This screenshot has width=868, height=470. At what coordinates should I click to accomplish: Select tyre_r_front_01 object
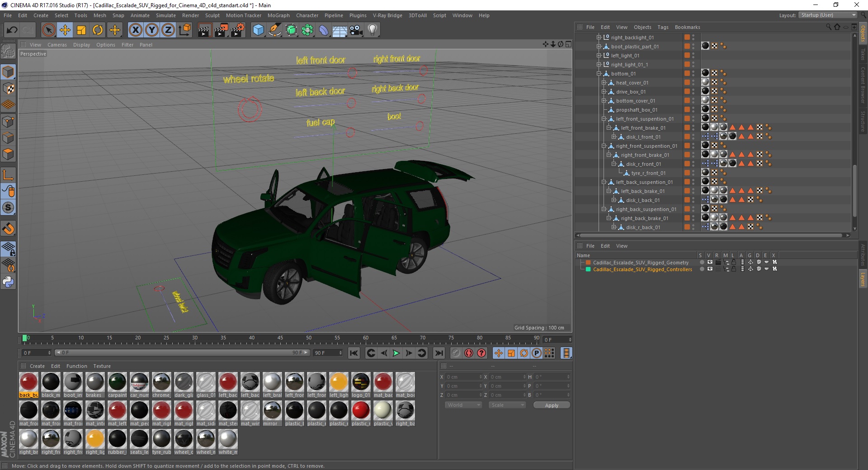tap(648, 173)
